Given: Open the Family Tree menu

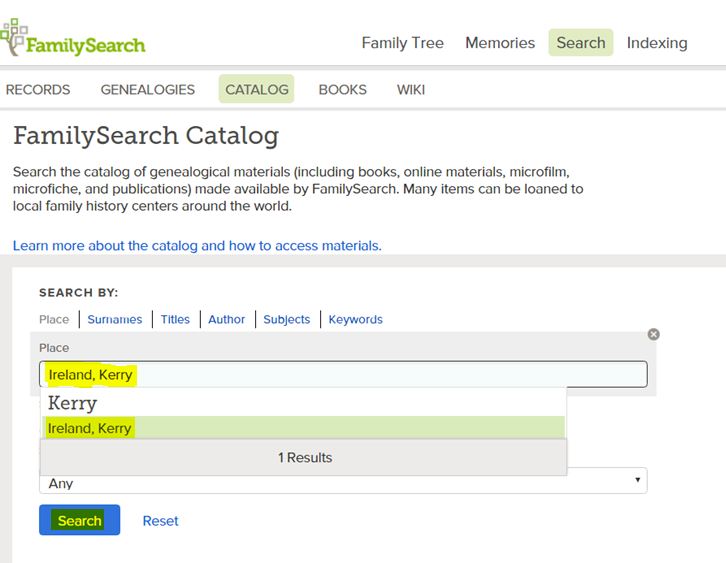Looking at the screenshot, I should 402,43.
